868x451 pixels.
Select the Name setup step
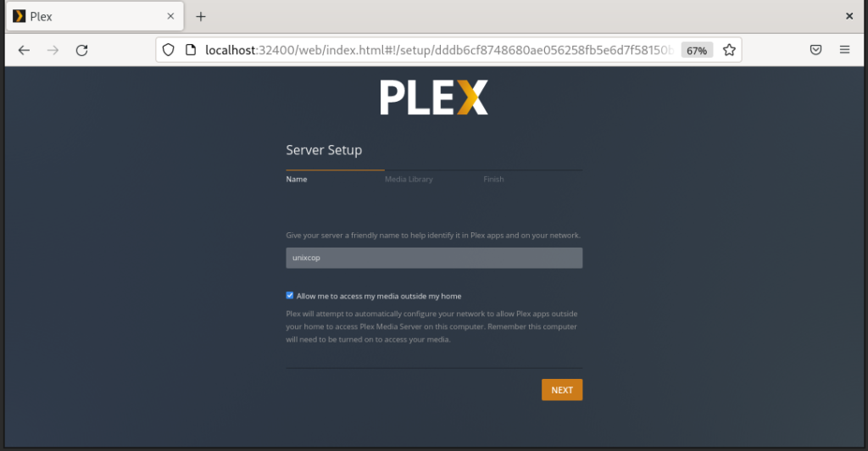296,179
